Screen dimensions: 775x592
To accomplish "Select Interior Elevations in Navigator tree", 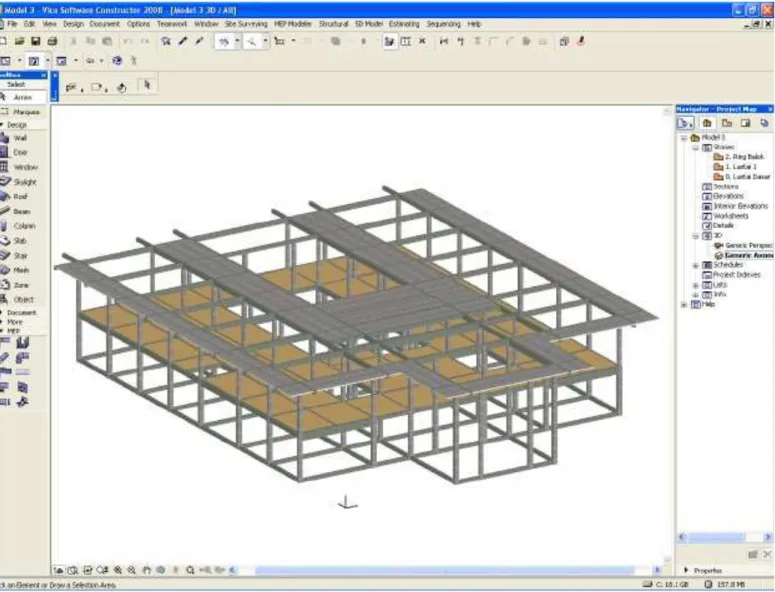I will click(x=735, y=206).
